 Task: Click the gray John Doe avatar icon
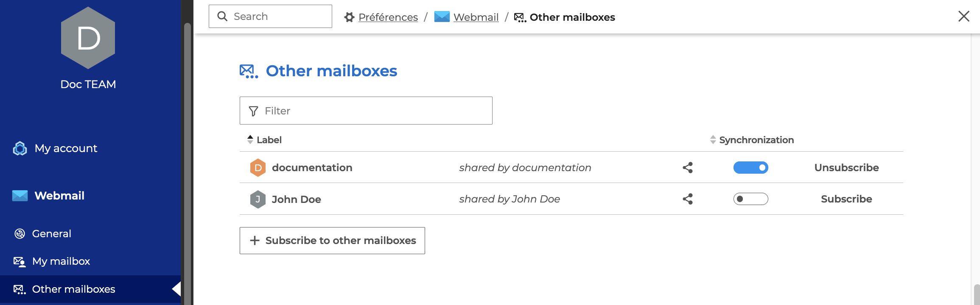(258, 199)
